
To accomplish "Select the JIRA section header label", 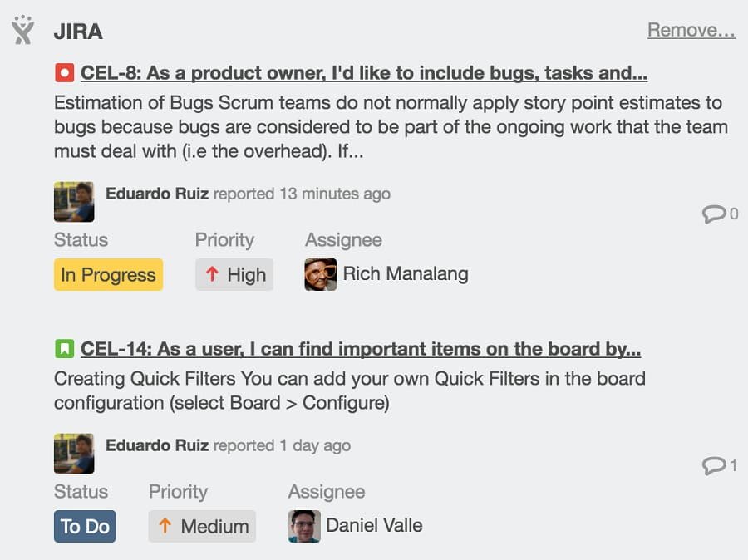I will tap(79, 31).
